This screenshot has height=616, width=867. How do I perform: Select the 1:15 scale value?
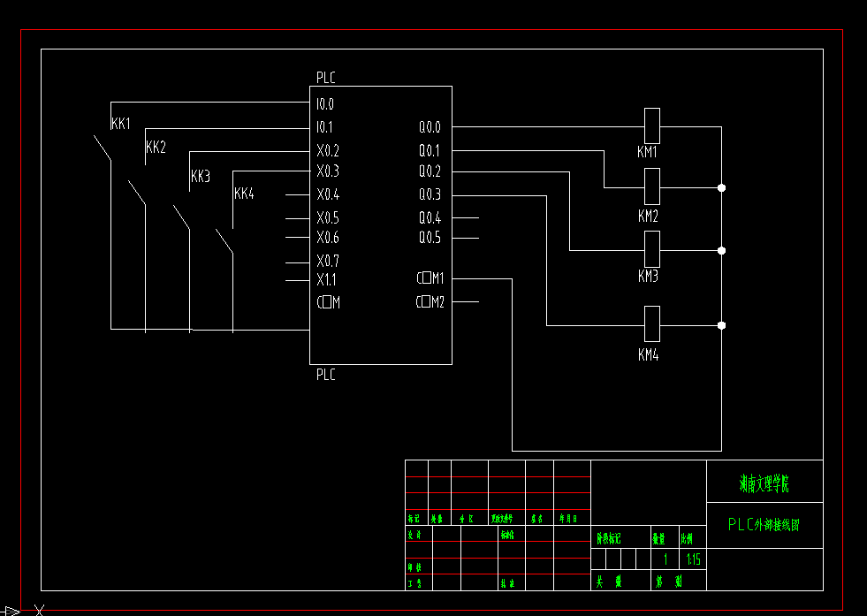point(694,559)
